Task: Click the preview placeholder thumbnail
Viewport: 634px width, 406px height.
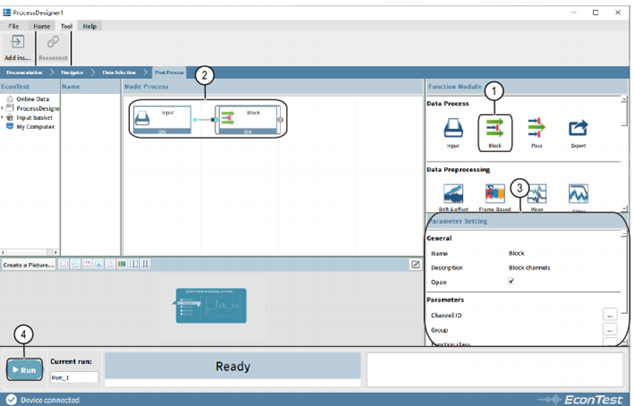Action: 211,305
